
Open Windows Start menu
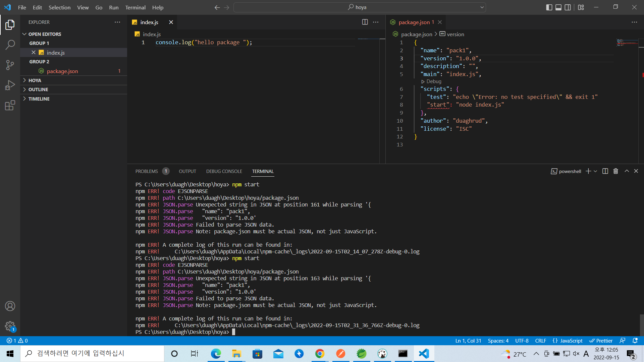pyautogui.click(x=10, y=354)
